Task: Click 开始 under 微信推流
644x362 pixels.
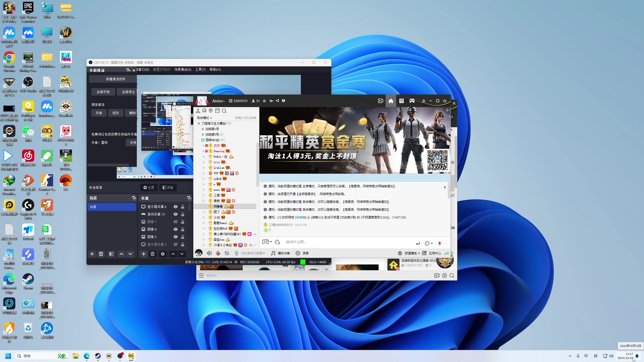Action: (99, 113)
